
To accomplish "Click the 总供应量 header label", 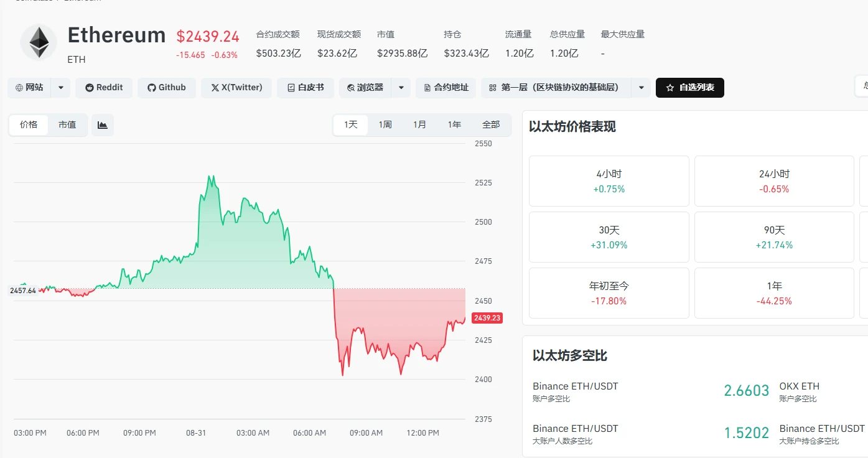I will [x=567, y=35].
